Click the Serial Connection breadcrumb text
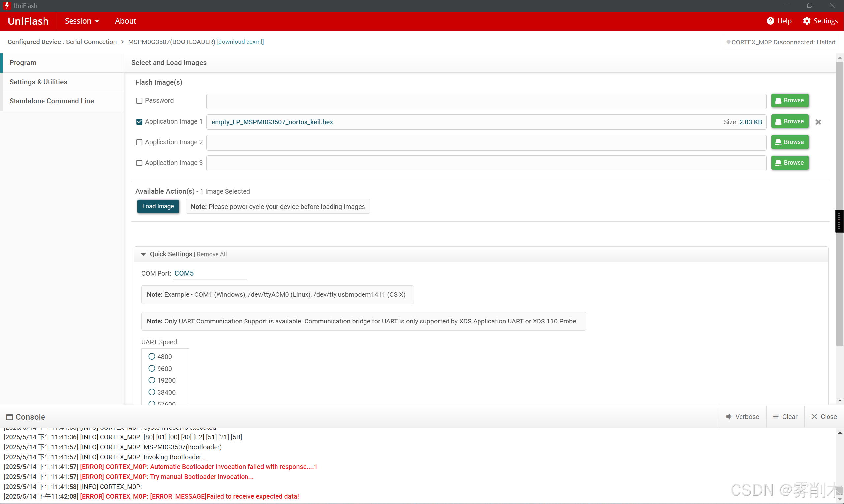The width and height of the screenshot is (844, 504). (x=91, y=42)
